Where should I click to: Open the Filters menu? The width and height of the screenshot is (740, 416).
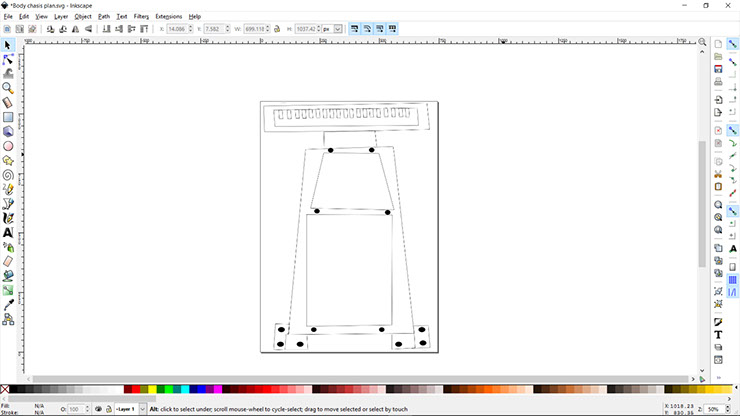pos(141,17)
